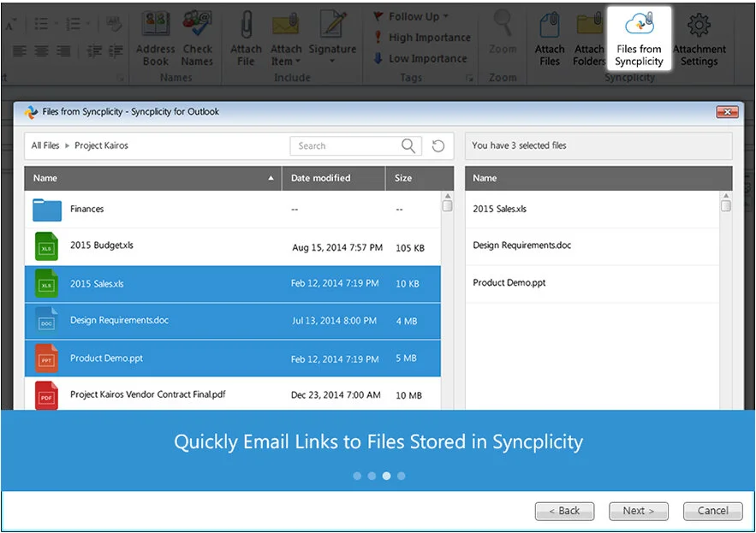Center text alignment icon
The image size is (756, 533).
41,50
